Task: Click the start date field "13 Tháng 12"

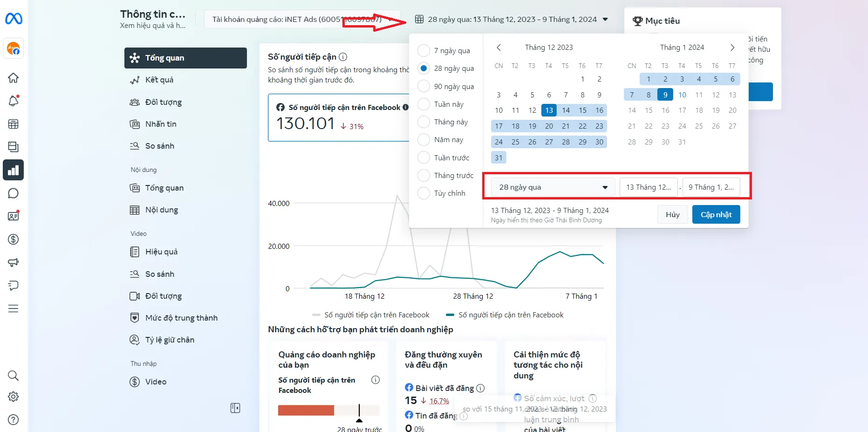Action: [x=648, y=187]
